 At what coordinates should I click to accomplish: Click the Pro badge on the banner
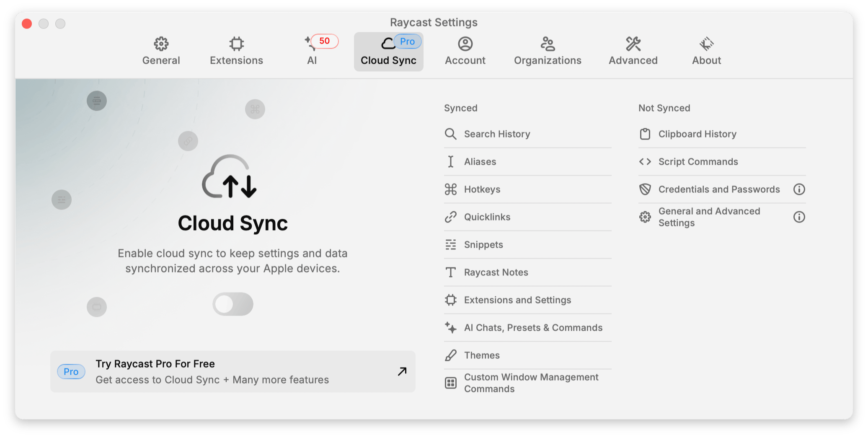pyautogui.click(x=71, y=372)
